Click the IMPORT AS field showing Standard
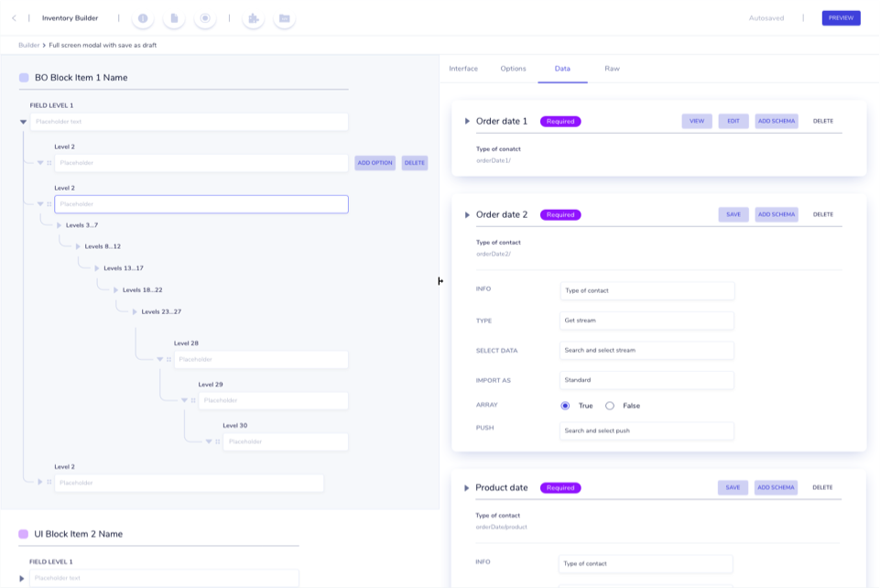Image resolution: width=880 pixels, height=588 pixels. click(x=646, y=380)
